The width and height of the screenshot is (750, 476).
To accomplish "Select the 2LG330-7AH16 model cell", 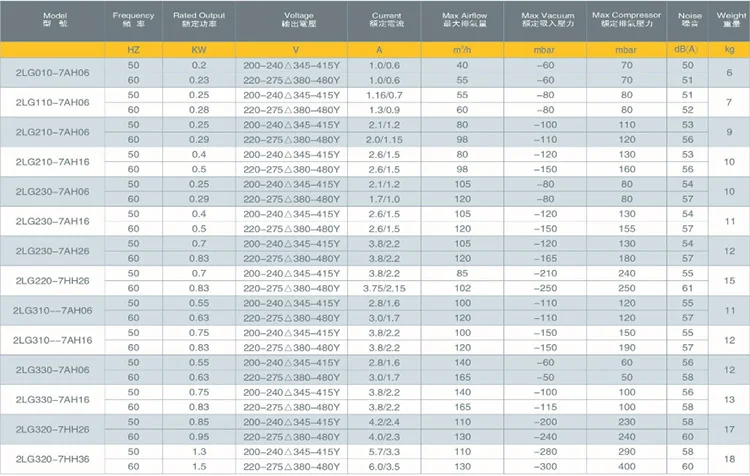I will coord(49,400).
